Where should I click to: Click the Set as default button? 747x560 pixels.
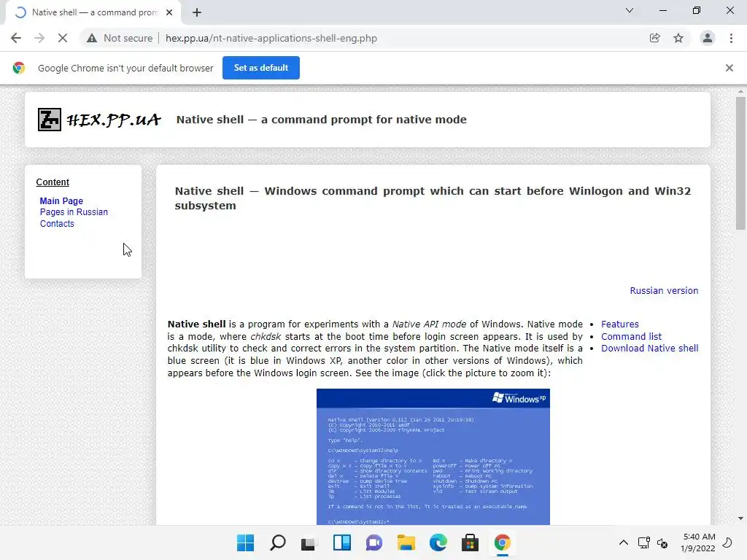[261, 68]
